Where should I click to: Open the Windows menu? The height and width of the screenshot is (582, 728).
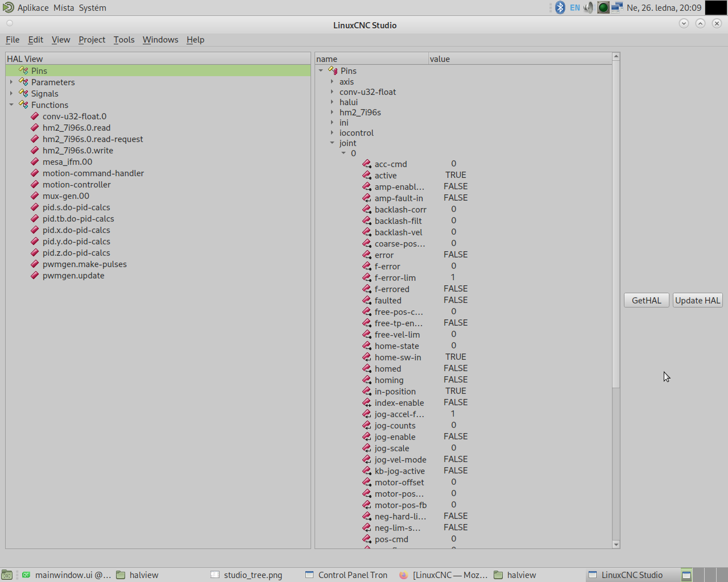pos(160,40)
